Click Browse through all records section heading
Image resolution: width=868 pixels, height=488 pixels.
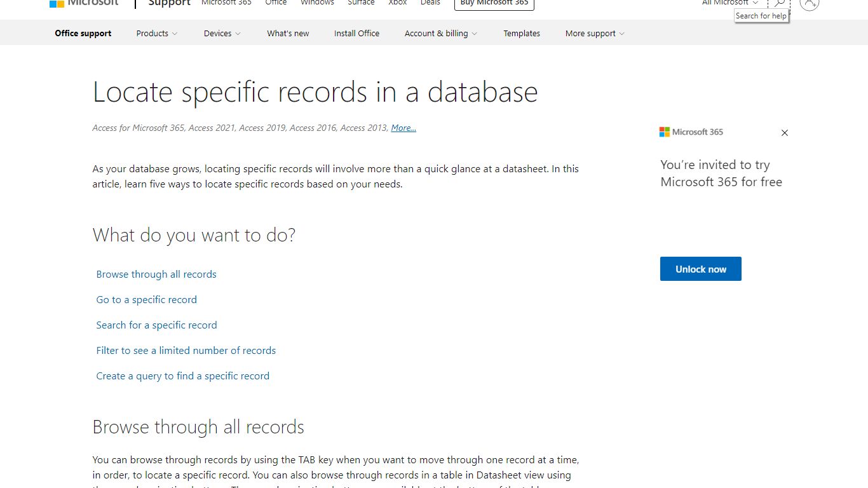pyautogui.click(x=198, y=427)
